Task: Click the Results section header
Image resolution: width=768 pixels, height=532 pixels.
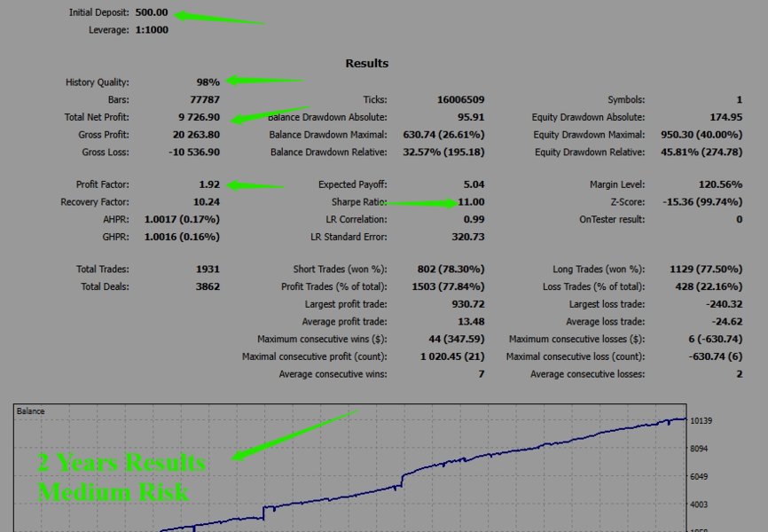Action: pyautogui.click(x=365, y=63)
